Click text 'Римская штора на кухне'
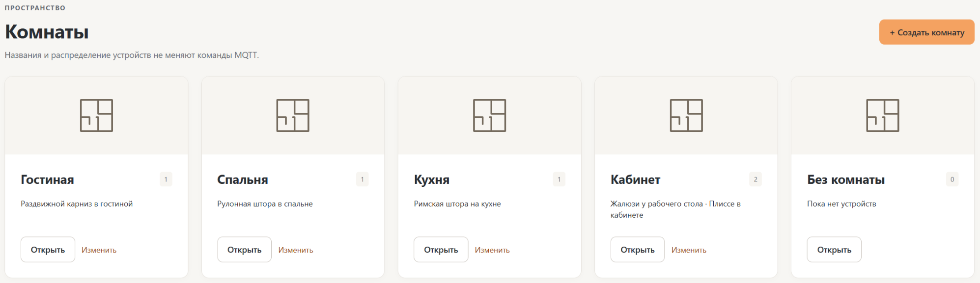 tap(457, 204)
